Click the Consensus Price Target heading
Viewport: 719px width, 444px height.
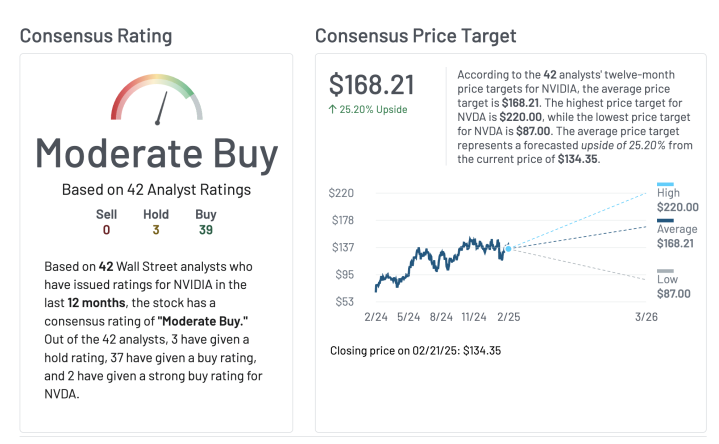(x=415, y=36)
